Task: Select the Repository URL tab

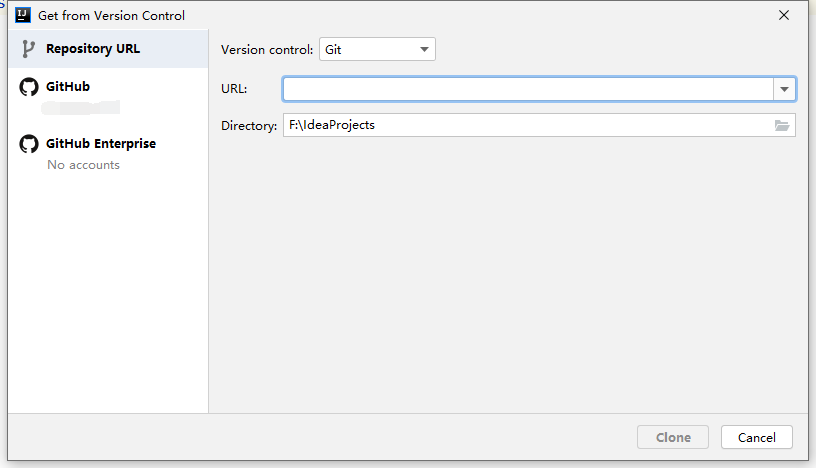Action: [108, 49]
